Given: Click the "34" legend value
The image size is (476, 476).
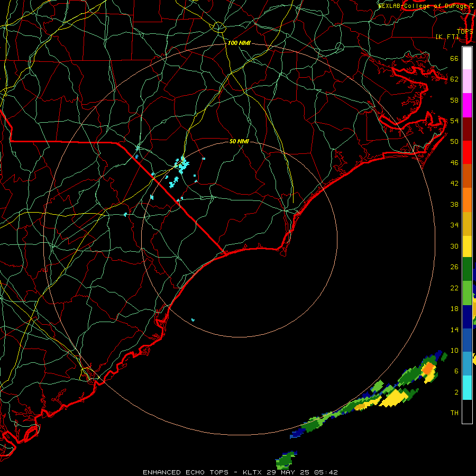Looking at the screenshot, I should (x=454, y=225).
